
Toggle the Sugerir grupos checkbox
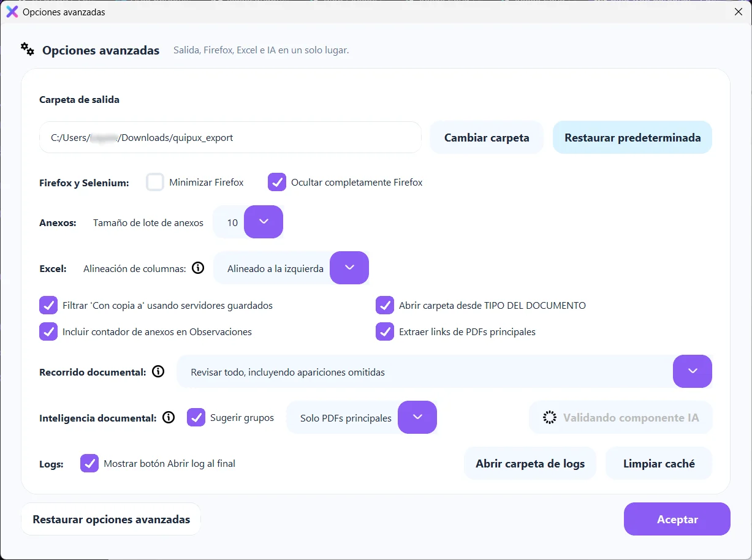pos(196,417)
